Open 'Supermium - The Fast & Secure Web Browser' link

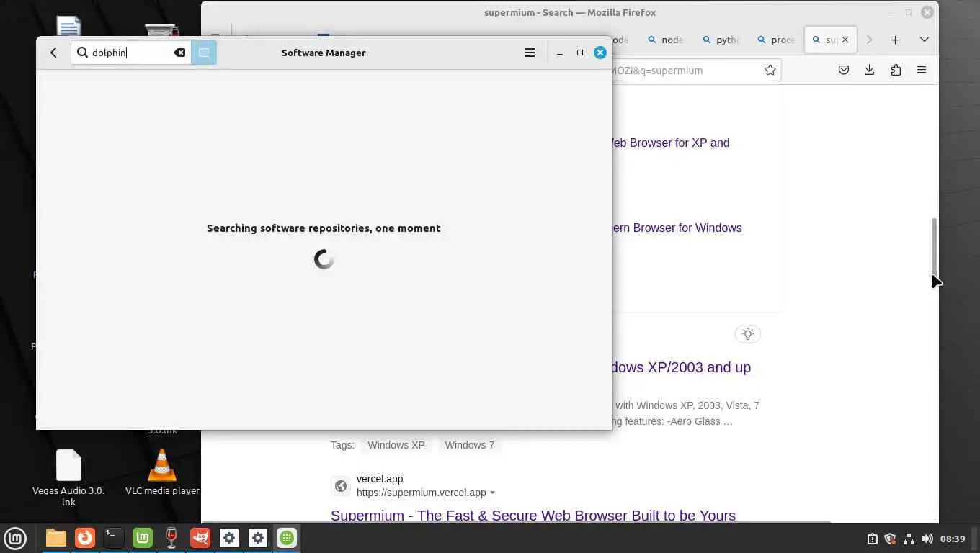[533, 516]
